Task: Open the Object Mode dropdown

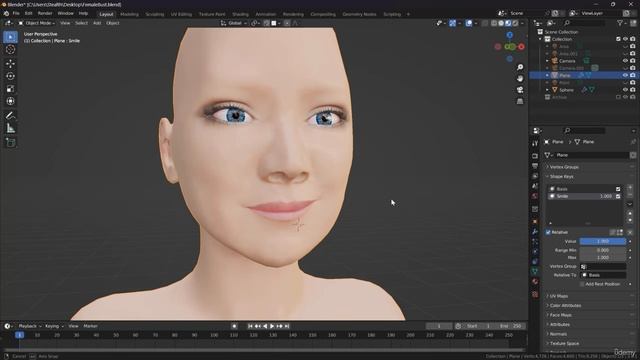Action: (37, 23)
